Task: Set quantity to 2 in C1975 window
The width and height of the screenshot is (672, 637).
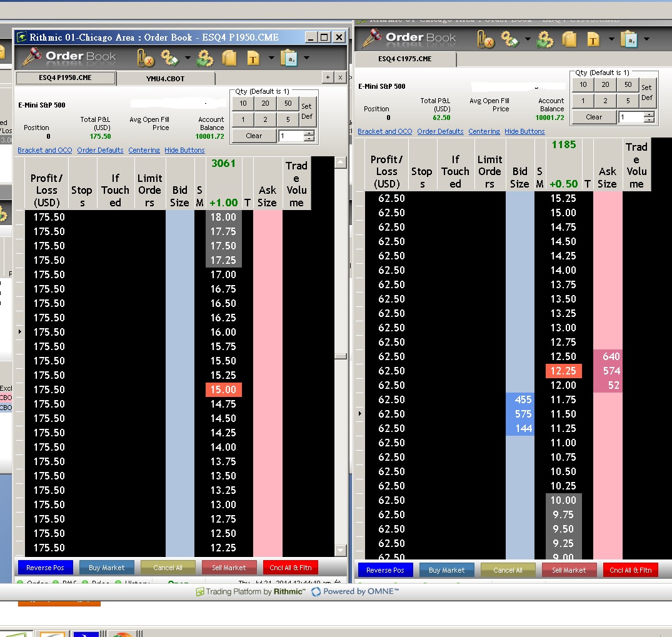Action: pyautogui.click(x=605, y=101)
